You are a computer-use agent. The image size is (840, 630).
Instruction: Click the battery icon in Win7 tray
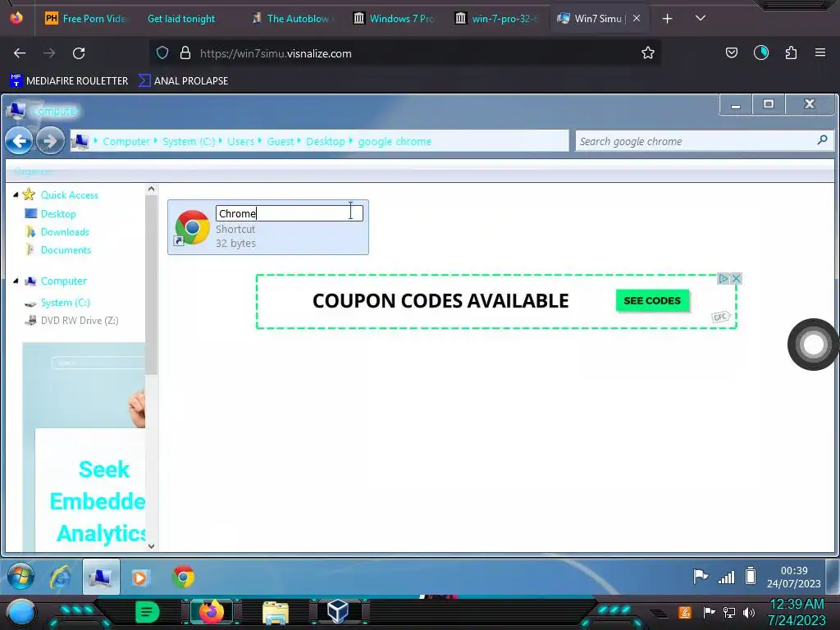[751, 576]
